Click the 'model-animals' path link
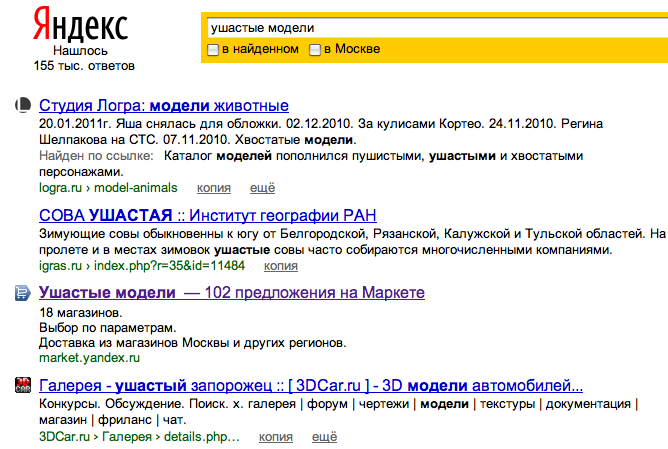This screenshot has width=668, height=449. [135, 188]
